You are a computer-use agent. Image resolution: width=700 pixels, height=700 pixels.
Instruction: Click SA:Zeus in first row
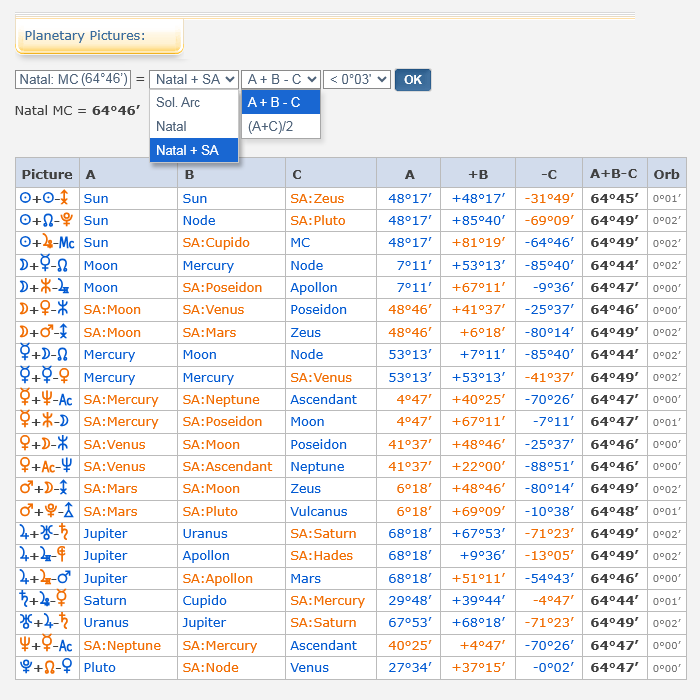tap(317, 198)
